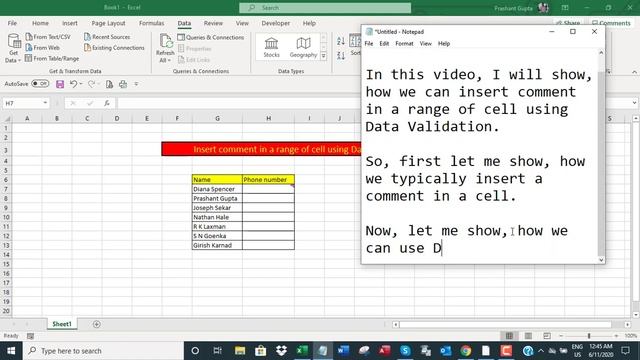This screenshot has height=360, width=640.
Task: Open Chrome from the taskbar
Action: click(x=466, y=351)
